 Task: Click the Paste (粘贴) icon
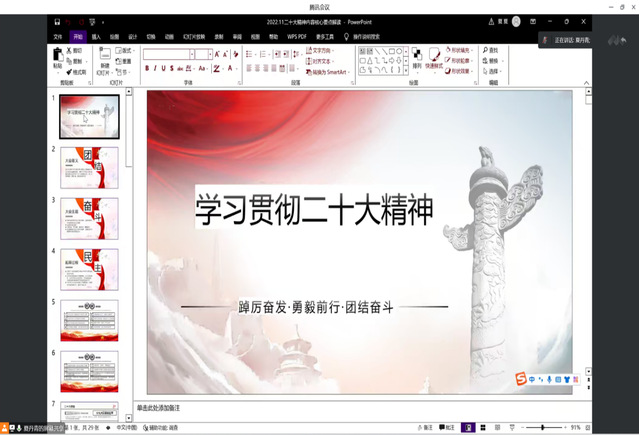(57, 57)
